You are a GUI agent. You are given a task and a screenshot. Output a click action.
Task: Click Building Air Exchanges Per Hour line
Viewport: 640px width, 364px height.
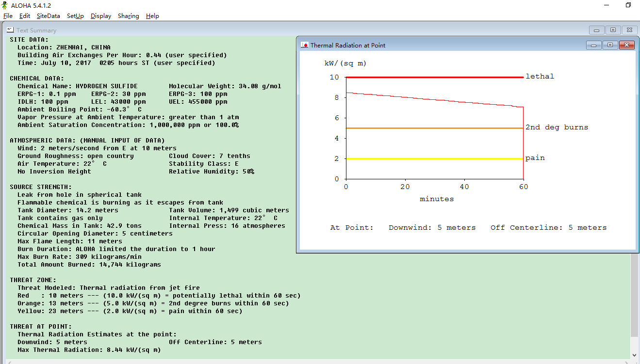(122, 55)
